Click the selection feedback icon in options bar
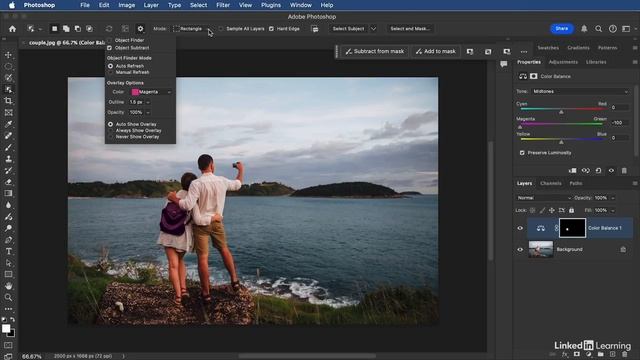The width and height of the screenshot is (640, 360). click(315, 29)
